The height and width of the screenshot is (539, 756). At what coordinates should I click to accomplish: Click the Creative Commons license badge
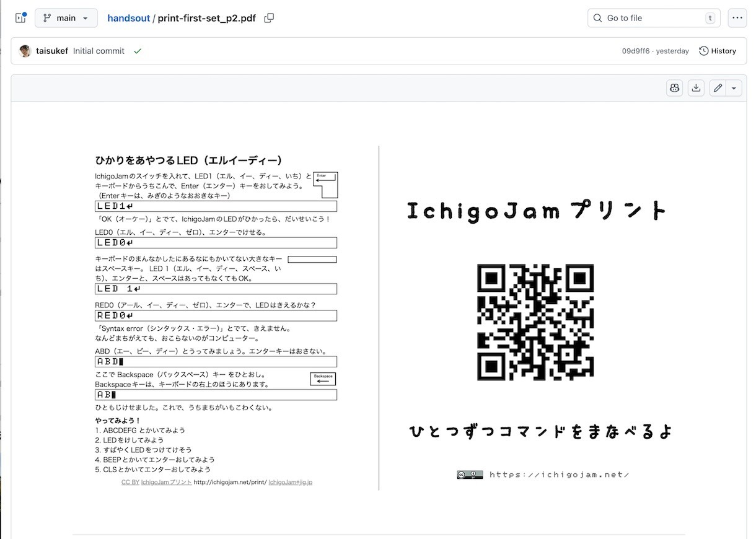pos(470,475)
